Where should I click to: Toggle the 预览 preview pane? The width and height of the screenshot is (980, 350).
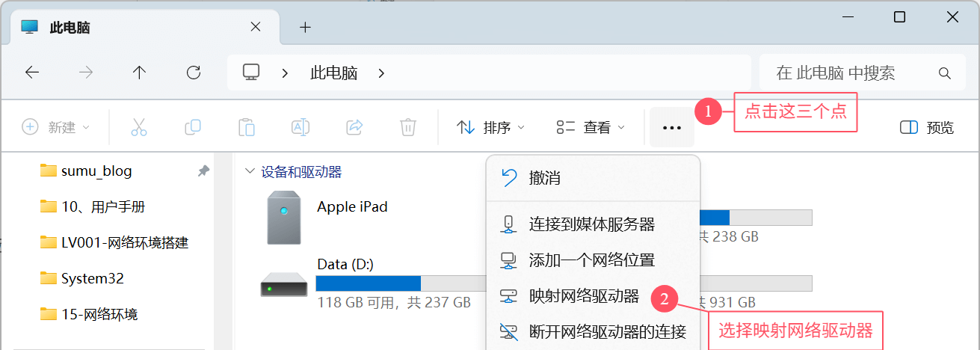coord(927,127)
